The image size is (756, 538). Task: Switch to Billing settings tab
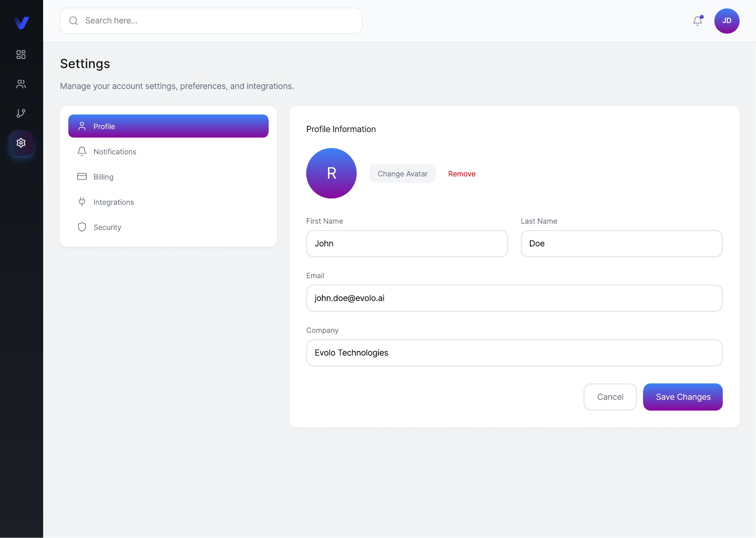[x=168, y=177]
